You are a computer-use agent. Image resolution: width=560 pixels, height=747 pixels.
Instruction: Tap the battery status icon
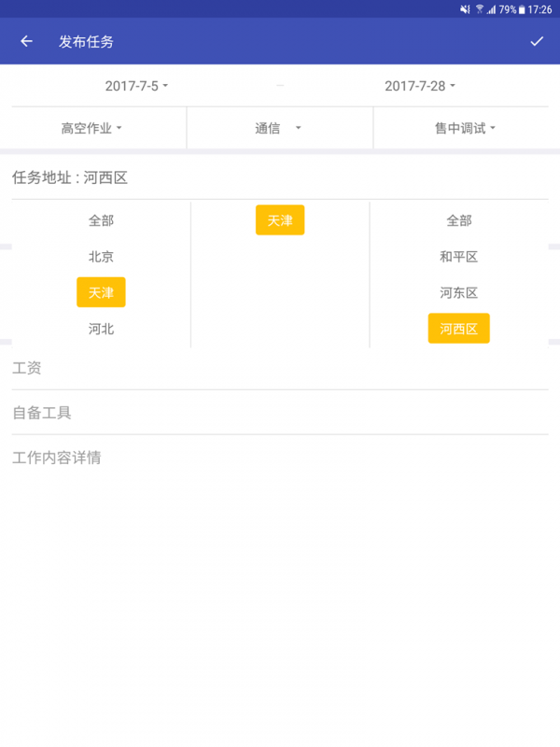pos(521,9)
